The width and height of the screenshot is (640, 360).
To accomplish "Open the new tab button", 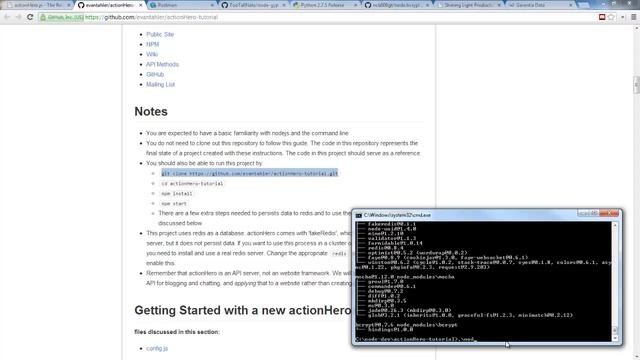I will click(x=584, y=5).
